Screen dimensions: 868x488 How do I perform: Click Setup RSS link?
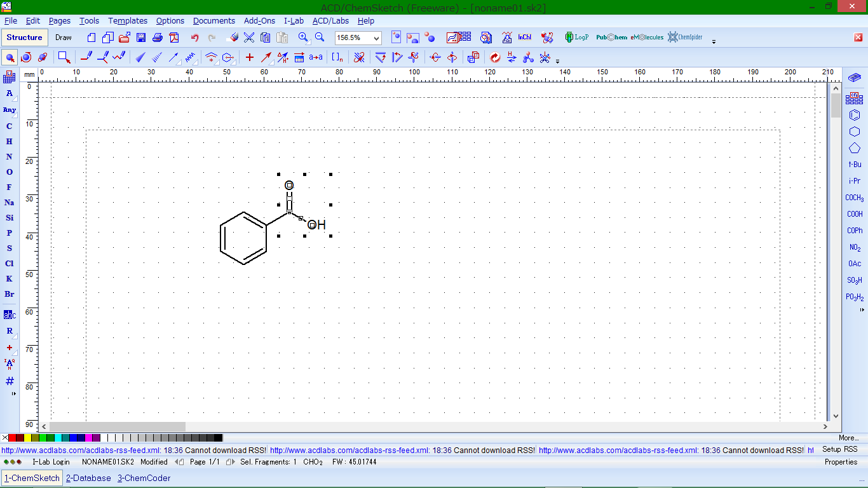pos(840,449)
